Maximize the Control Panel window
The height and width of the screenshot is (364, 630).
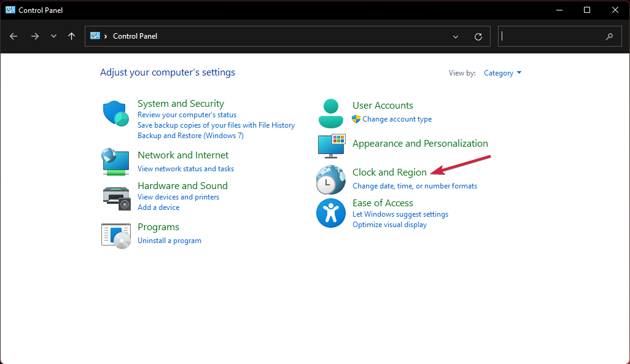[x=587, y=10]
